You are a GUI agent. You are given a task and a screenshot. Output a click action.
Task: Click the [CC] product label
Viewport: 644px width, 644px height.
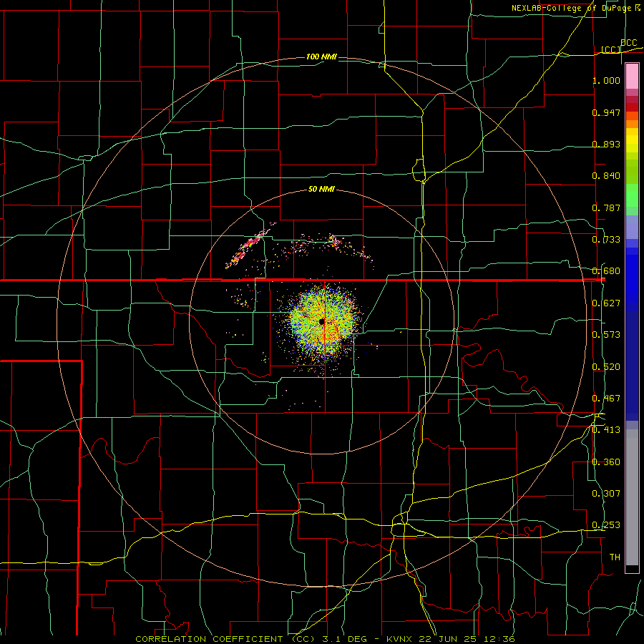pyautogui.click(x=611, y=49)
